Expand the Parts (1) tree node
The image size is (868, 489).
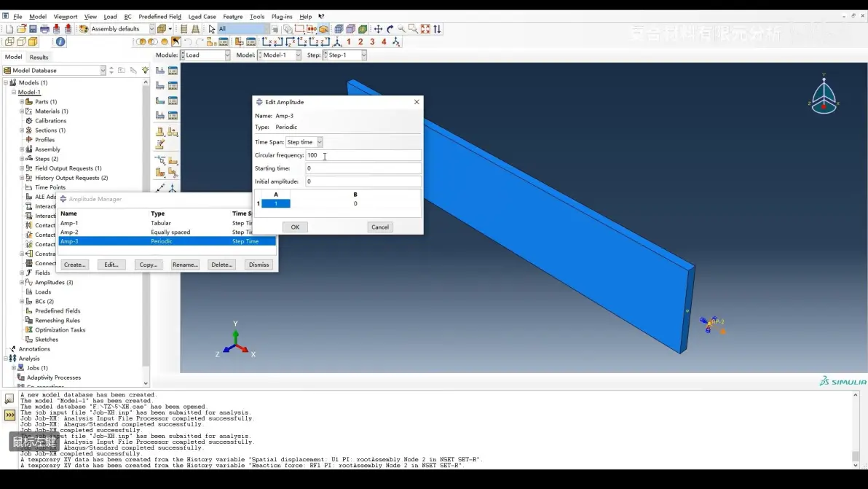22,102
